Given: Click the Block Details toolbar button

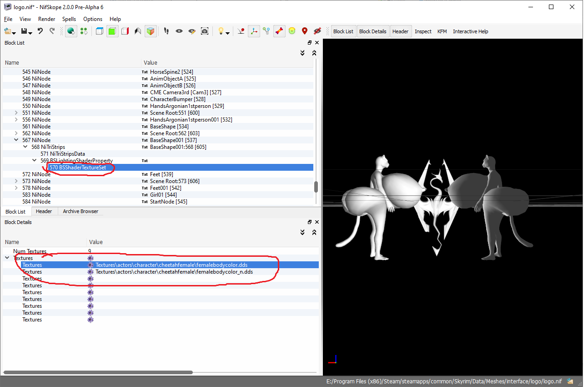Looking at the screenshot, I should [373, 31].
